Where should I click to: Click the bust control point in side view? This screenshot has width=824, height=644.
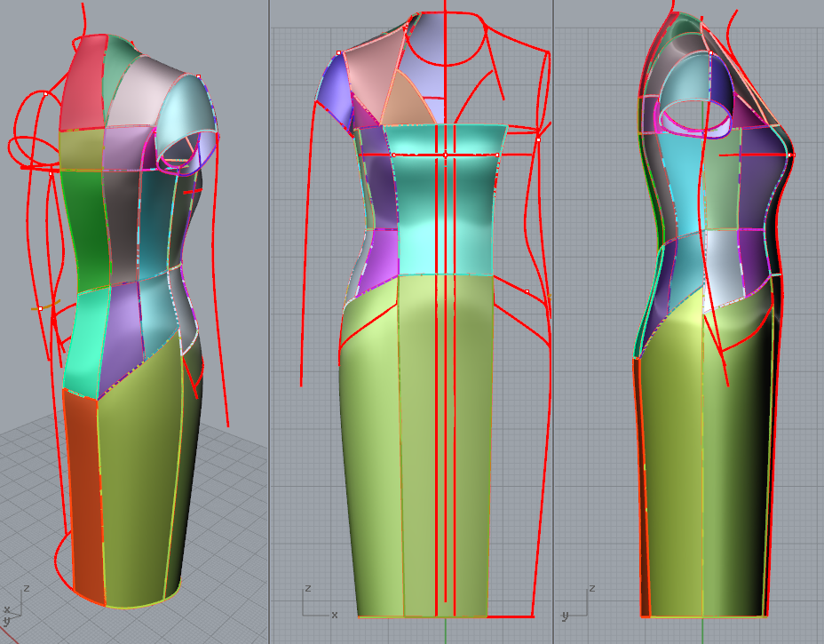[790, 155]
